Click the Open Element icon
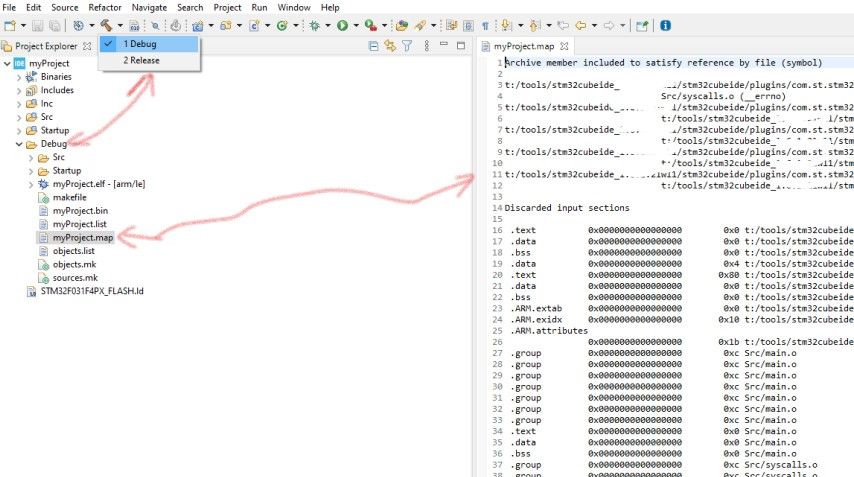Screen dimensions: 854x477 coord(402,26)
